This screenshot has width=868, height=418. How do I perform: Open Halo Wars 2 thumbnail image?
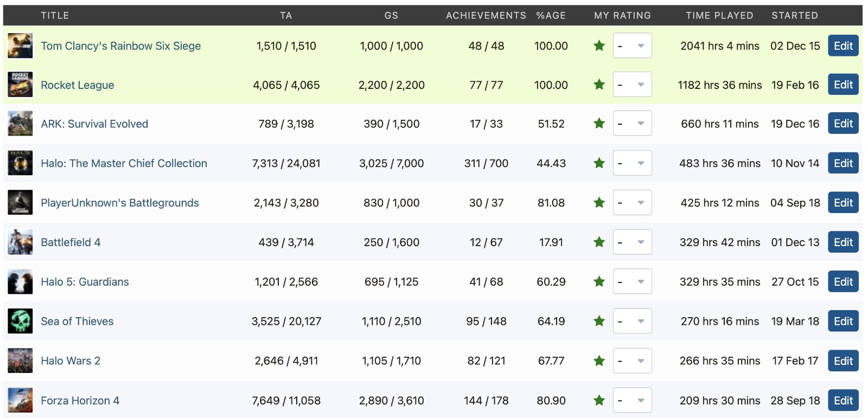[x=20, y=361]
